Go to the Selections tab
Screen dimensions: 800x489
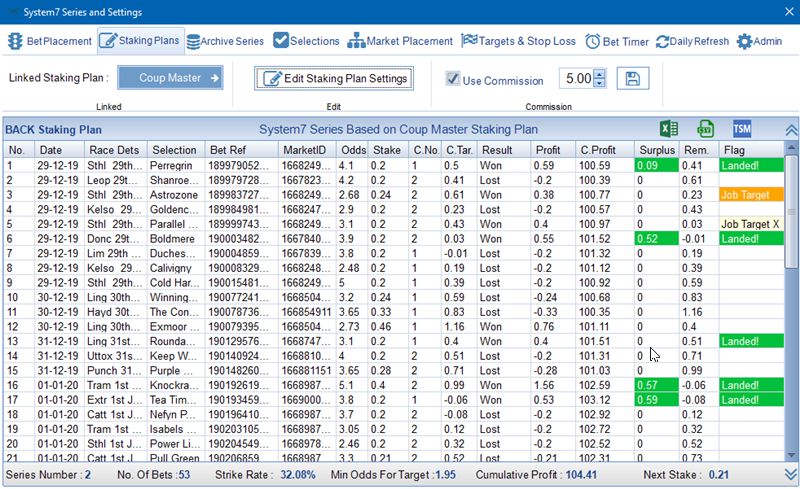point(306,41)
